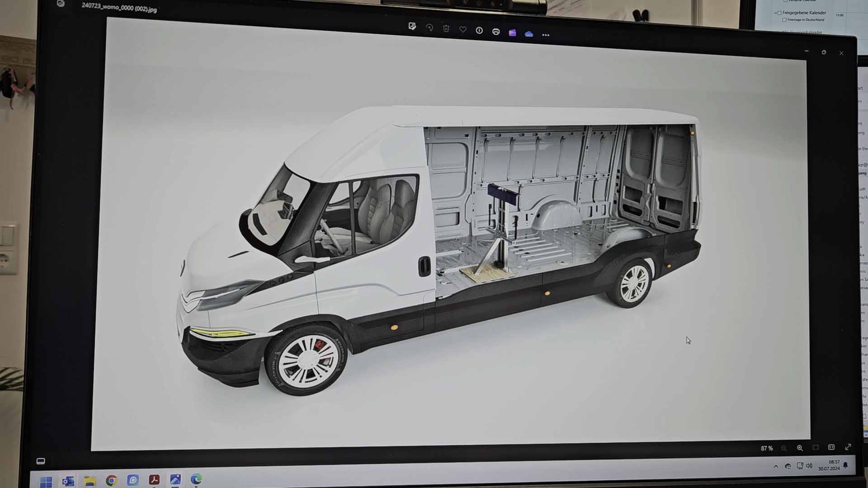The image size is (868, 488).
Task: Launch Google Chrome from the taskbar
Action: click(x=112, y=481)
